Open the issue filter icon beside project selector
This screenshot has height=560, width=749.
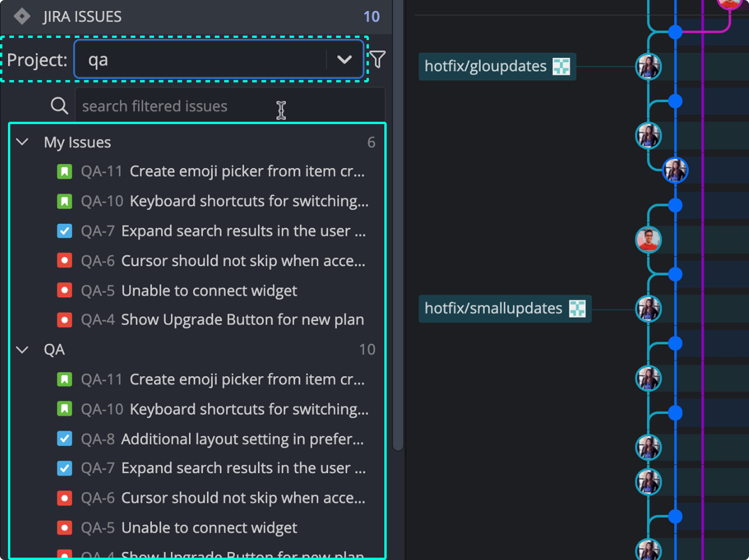point(378,59)
